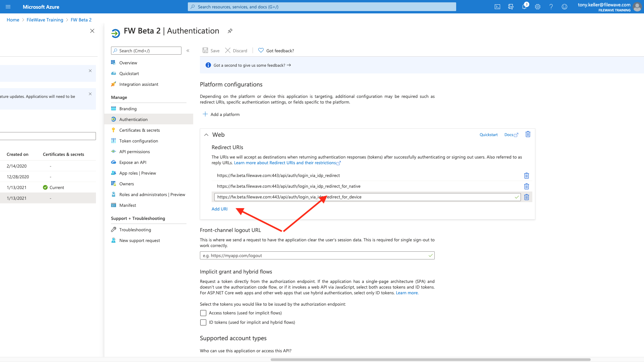Open the notifications bell
The image size is (644, 362).
click(524, 7)
